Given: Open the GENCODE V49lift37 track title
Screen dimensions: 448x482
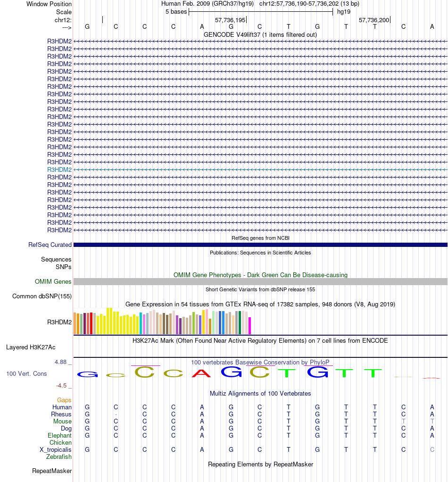Looking at the screenshot, I should (x=260, y=34).
